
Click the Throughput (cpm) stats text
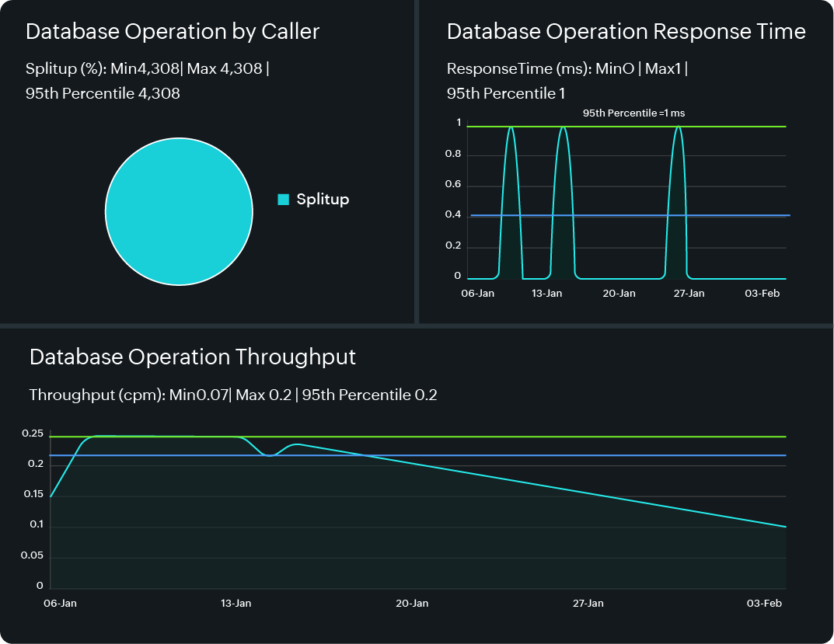pyautogui.click(x=233, y=395)
